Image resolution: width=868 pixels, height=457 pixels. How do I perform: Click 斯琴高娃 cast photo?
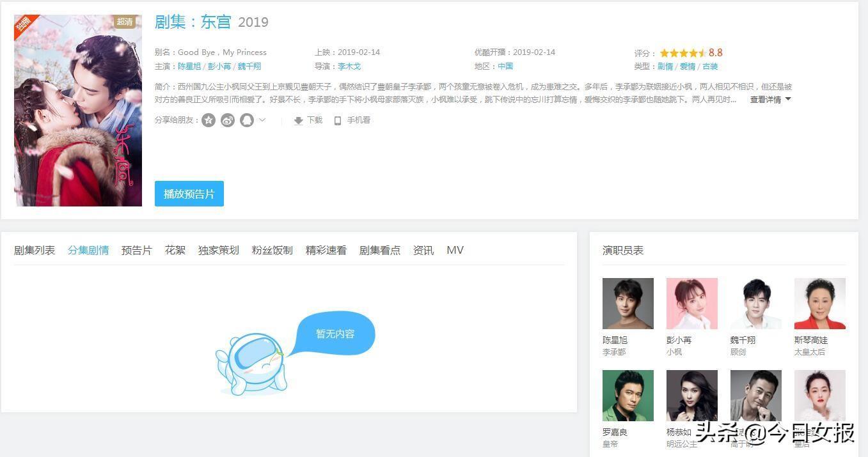point(819,304)
